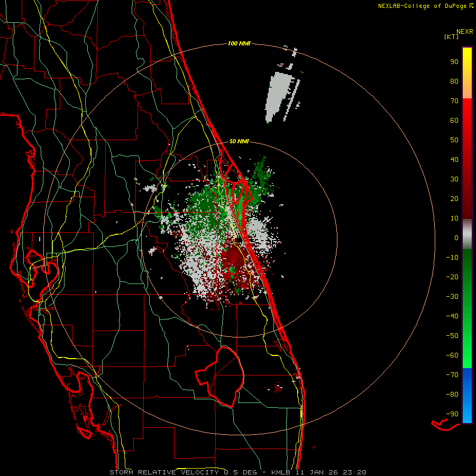Screen dimensions: 476x476
Task: Click the yellow top segment of the color bar
Action: click(x=467, y=73)
